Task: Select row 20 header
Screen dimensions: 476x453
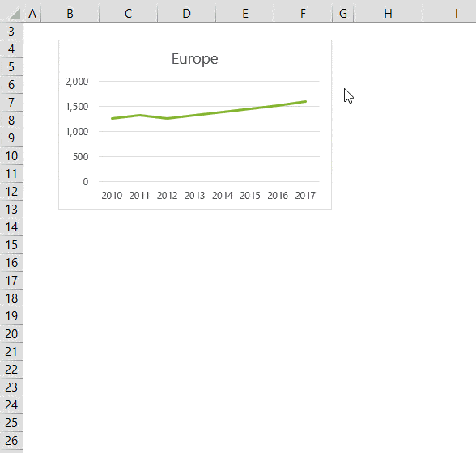Action: [11, 334]
